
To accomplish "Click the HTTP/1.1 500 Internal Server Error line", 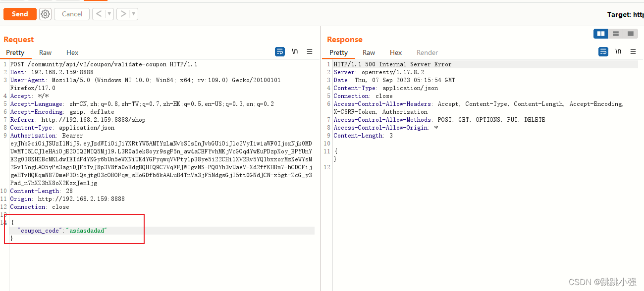I will [x=393, y=64].
